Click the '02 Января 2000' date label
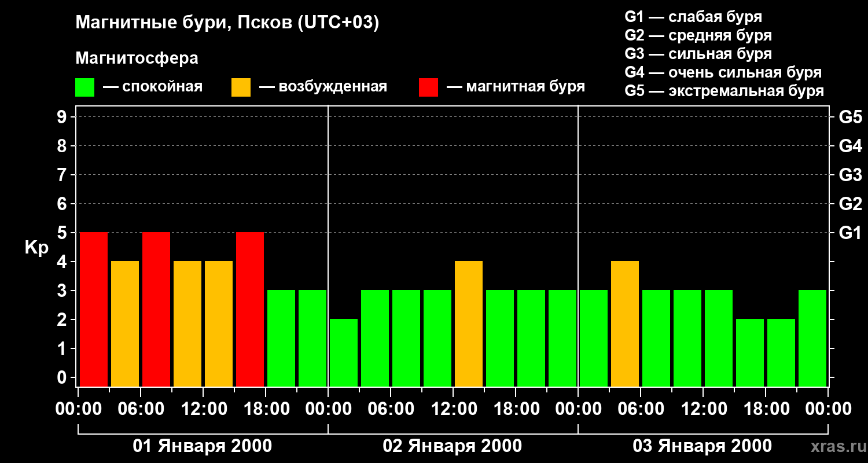 coord(453,446)
